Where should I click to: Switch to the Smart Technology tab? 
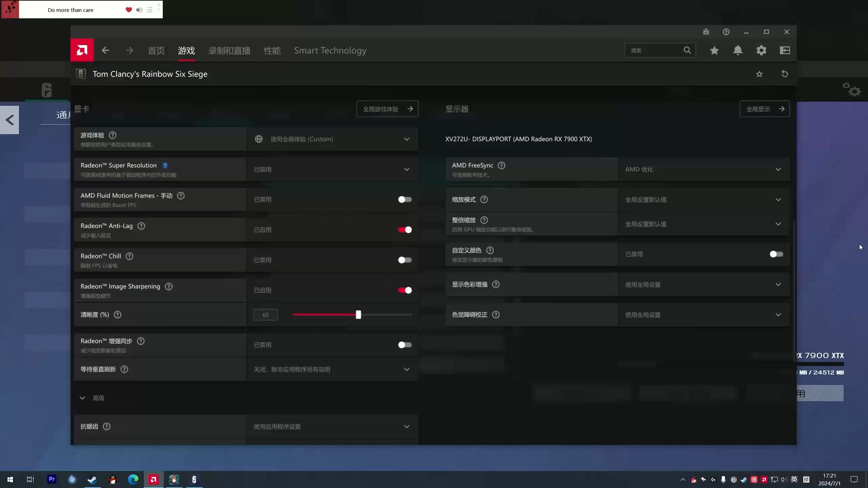[x=330, y=50]
